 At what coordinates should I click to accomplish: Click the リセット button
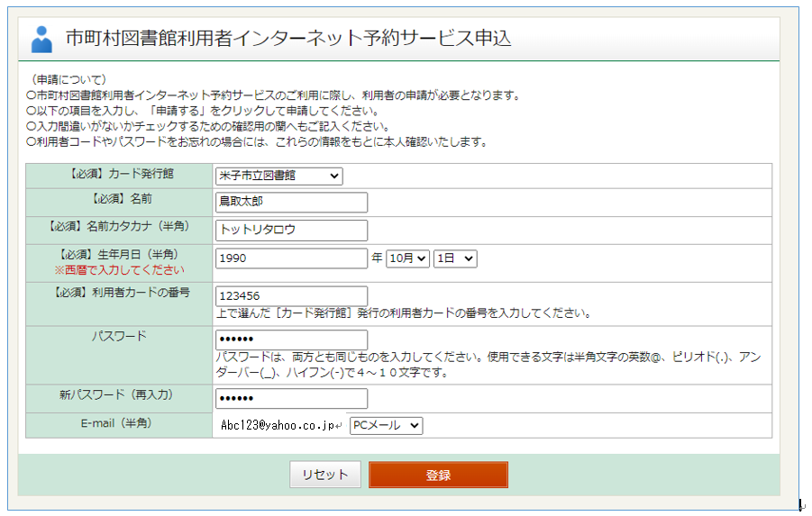[325, 475]
